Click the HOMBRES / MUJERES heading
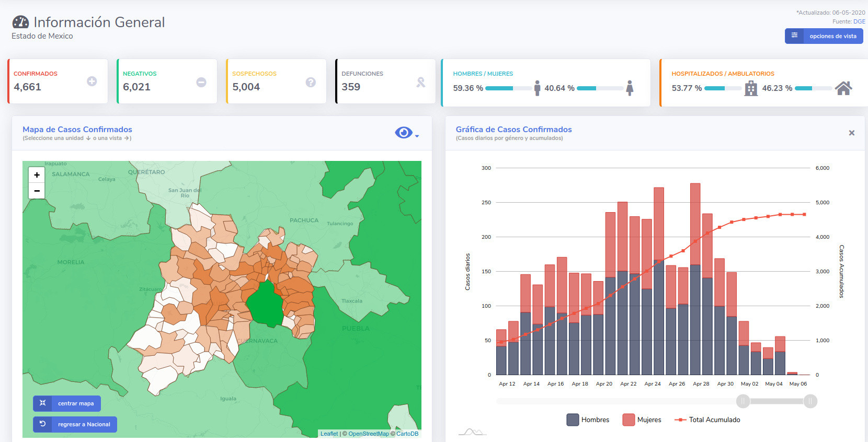The height and width of the screenshot is (442, 868). tap(483, 74)
